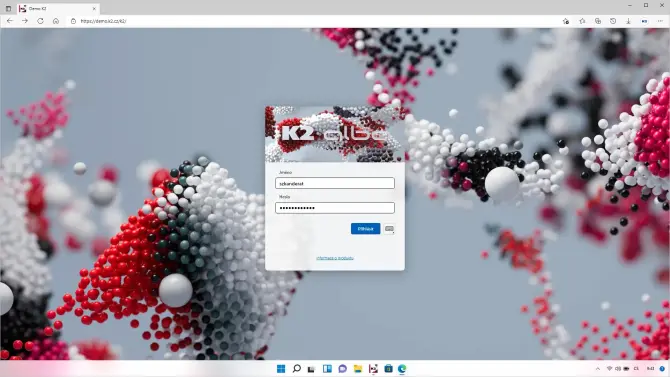This screenshot has width=670, height=377.
Task: Open network, volume and battery quick settings
Action: [x=618, y=368]
